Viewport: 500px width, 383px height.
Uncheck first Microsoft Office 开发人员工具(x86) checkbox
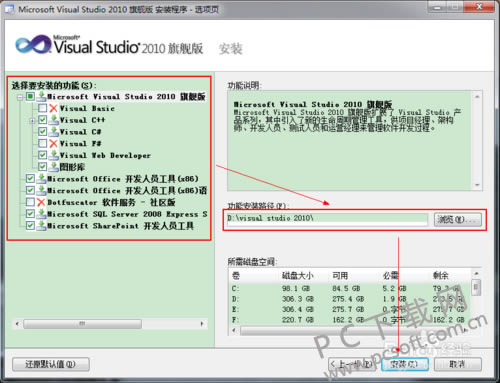[x=30, y=179]
